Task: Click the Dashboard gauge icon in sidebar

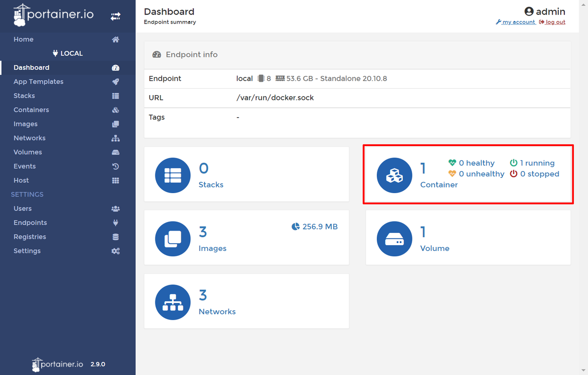Action: [116, 68]
